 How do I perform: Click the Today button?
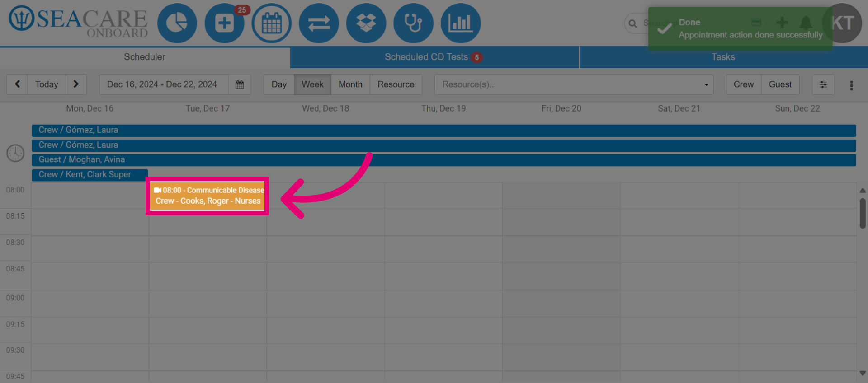pyautogui.click(x=47, y=84)
